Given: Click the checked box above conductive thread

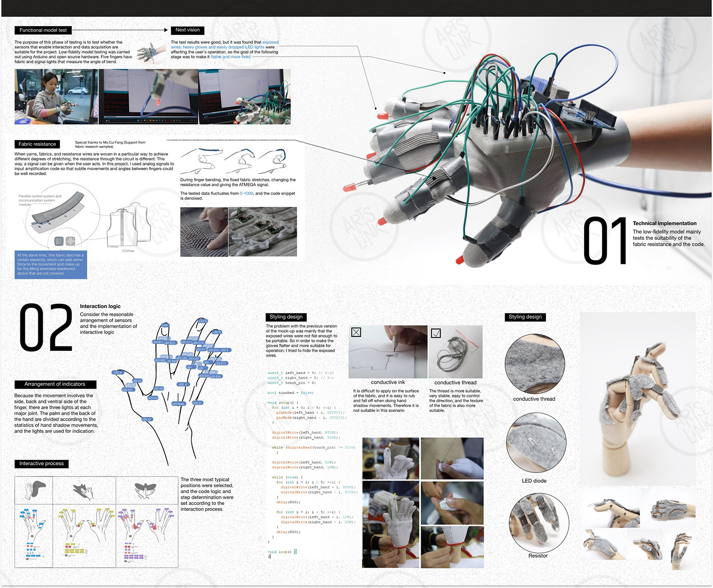Looking at the screenshot, I should (436, 333).
